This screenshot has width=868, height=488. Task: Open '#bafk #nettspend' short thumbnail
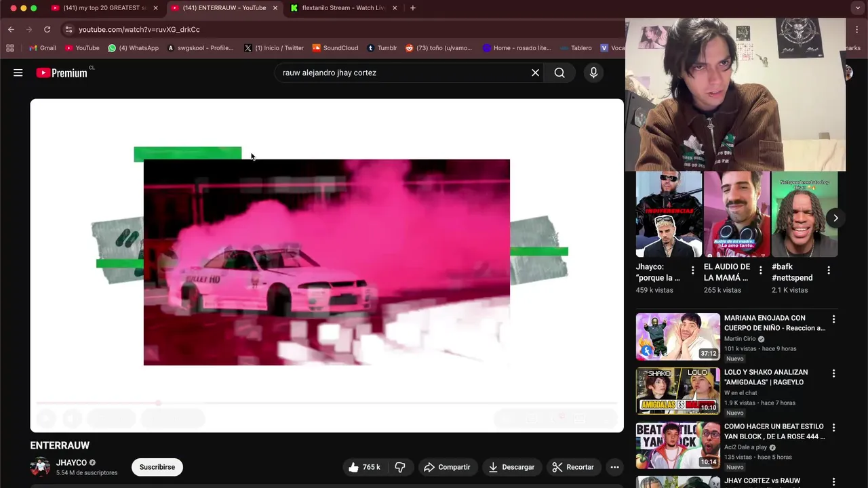804,214
